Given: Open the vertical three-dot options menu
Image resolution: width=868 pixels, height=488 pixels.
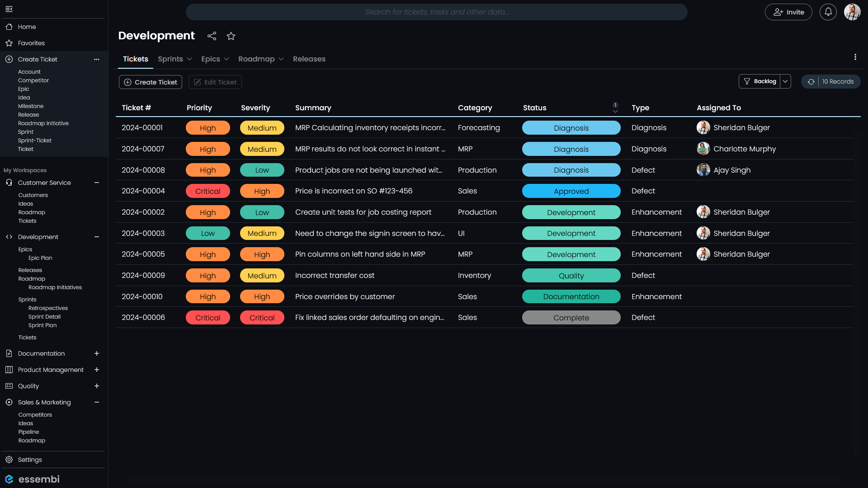Looking at the screenshot, I should tap(855, 57).
